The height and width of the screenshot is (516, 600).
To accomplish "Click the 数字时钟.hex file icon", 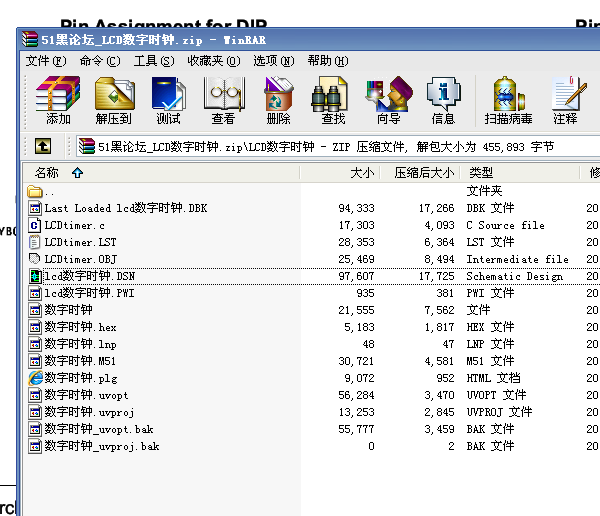I will coord(34,327).
